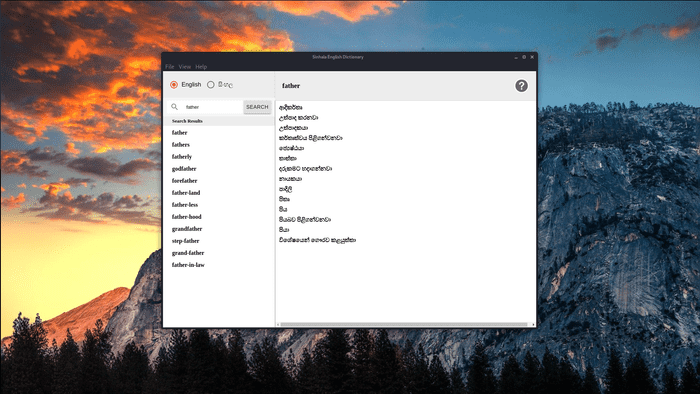Open the View menu

coord(185,66)
